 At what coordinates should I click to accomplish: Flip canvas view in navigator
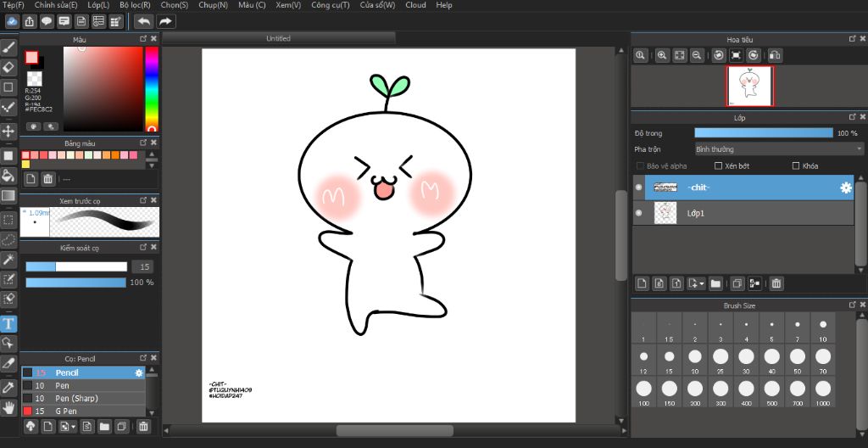point(775,55)
